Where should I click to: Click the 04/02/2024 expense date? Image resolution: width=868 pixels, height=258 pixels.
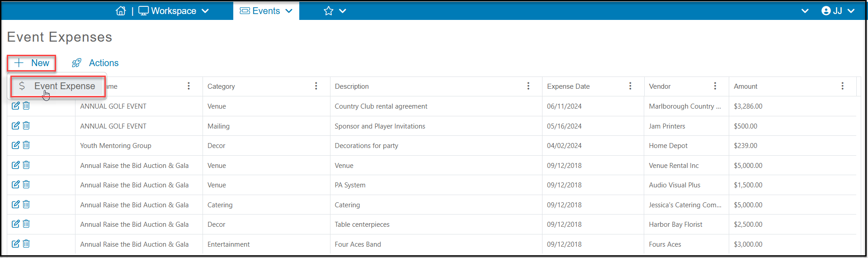564,146
